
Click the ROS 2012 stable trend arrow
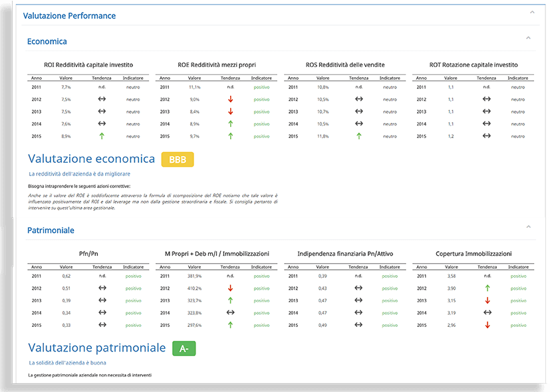tap(359, 99)
